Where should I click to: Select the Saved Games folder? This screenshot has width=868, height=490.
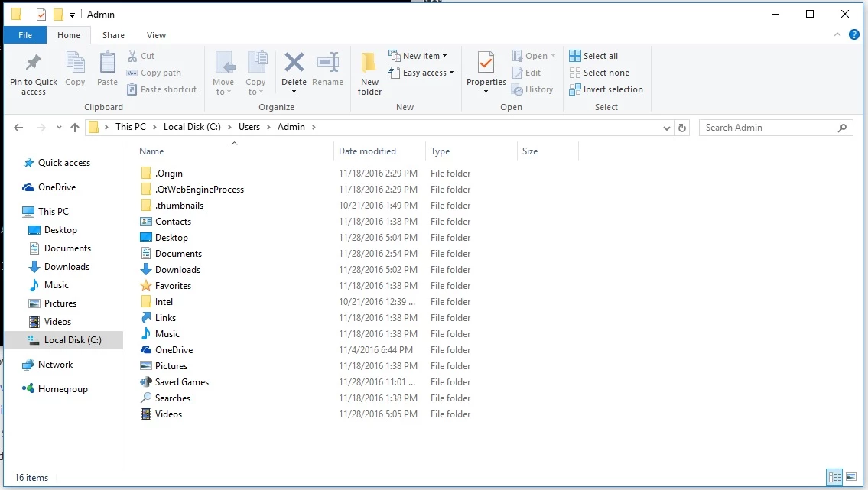(181, 381)
